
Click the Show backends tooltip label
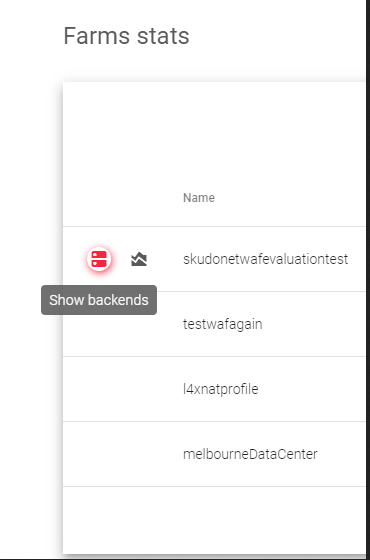tap(99, 300)
